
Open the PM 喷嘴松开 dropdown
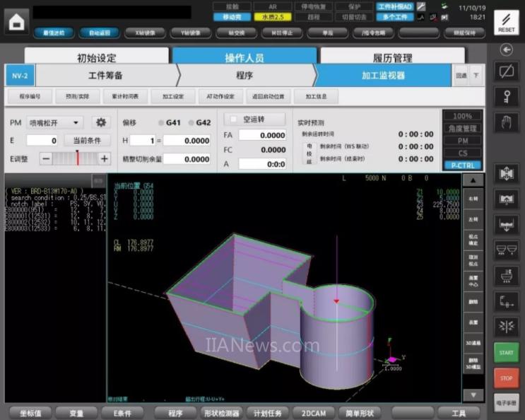point(54,122)
